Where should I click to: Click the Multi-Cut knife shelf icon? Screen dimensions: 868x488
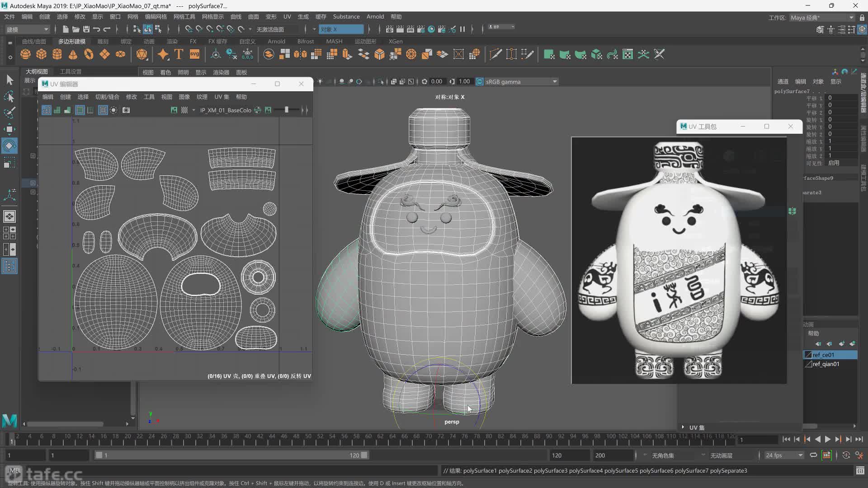pyautogui.click(x=495, y=55)
